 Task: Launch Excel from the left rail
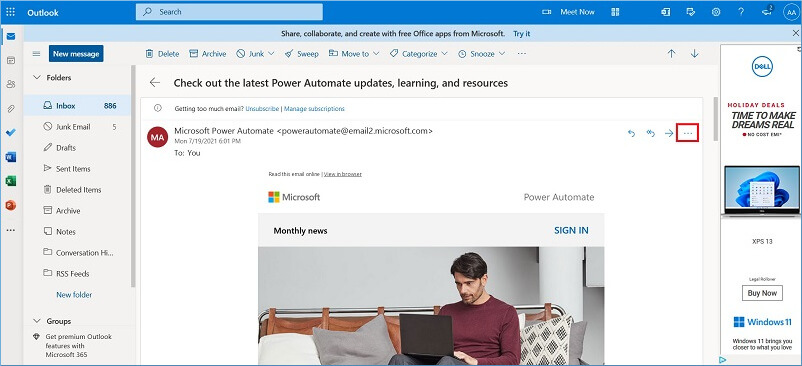[11, 181]
